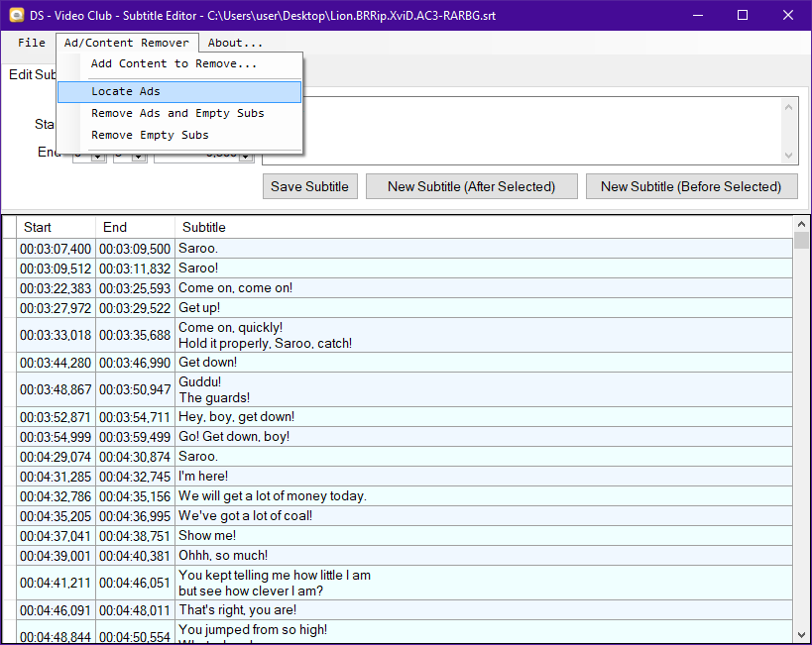Select end time 00:03:11,832

pyautogui.click(x=135, y=269)
